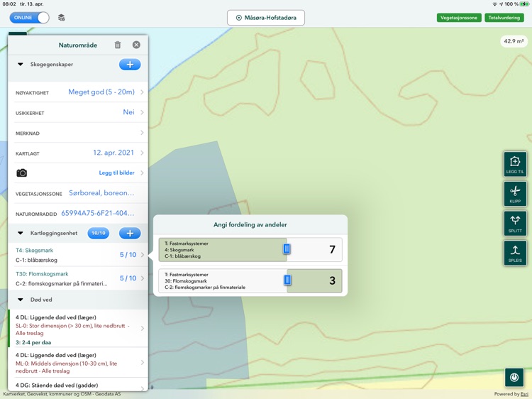Tap the battery status indicator

click(524, 4)
